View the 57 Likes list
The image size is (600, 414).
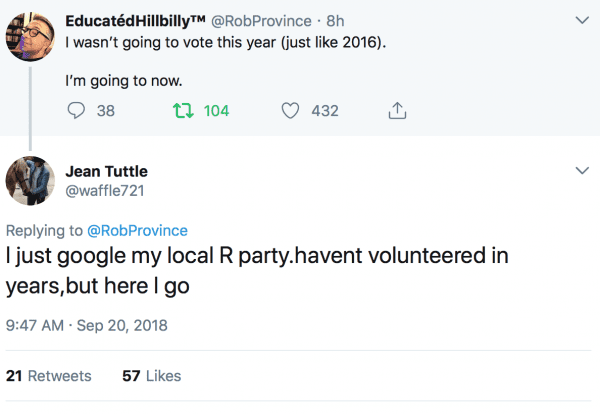(x=151, y=376)
